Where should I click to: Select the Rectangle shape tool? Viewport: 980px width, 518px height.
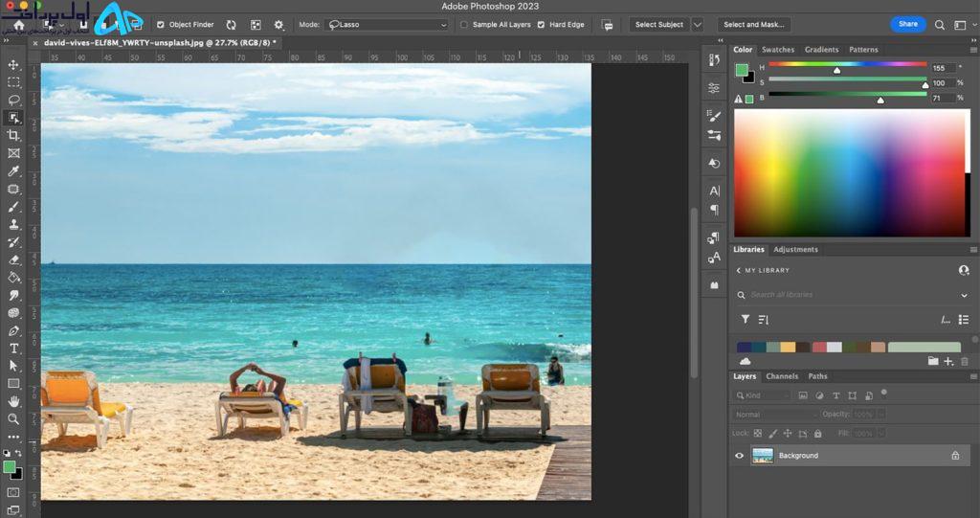13,384
